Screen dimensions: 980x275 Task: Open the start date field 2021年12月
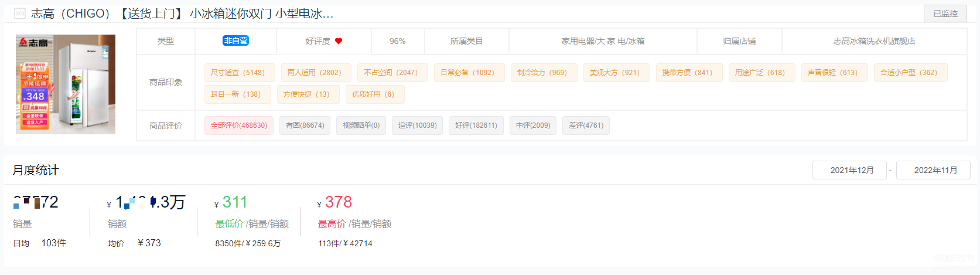click(x=849, y=170)
